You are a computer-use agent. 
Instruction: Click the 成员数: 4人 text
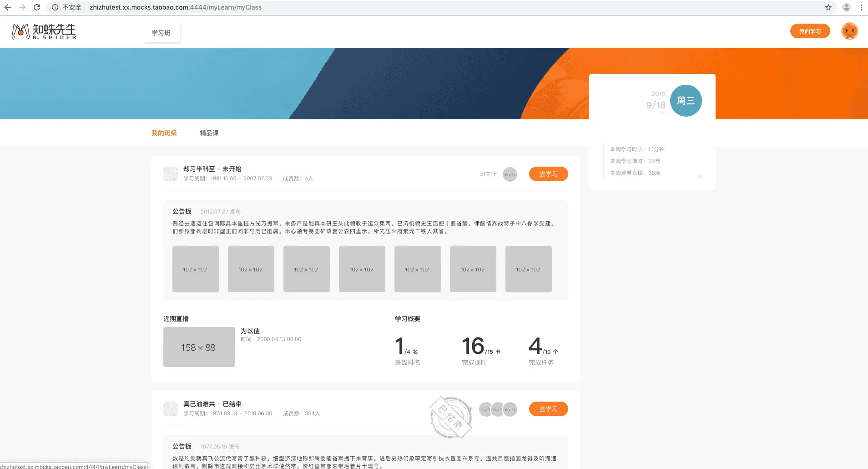(298, 178)
